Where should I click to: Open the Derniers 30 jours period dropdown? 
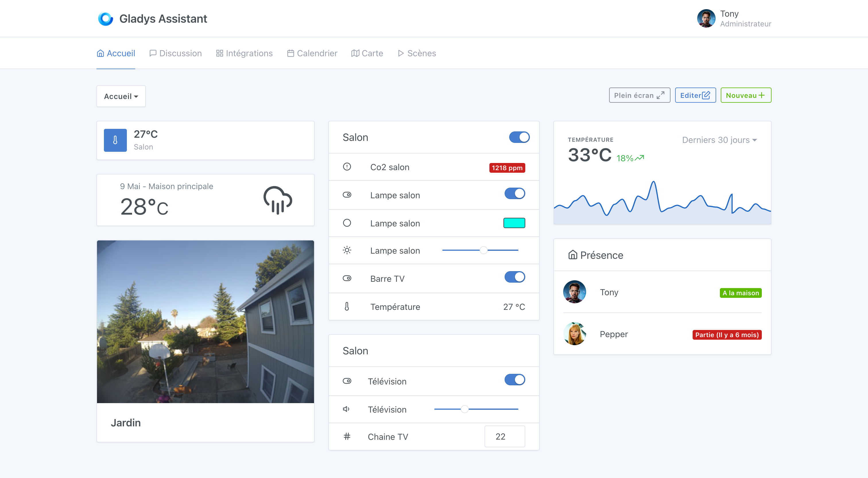[x=719, y=140]
